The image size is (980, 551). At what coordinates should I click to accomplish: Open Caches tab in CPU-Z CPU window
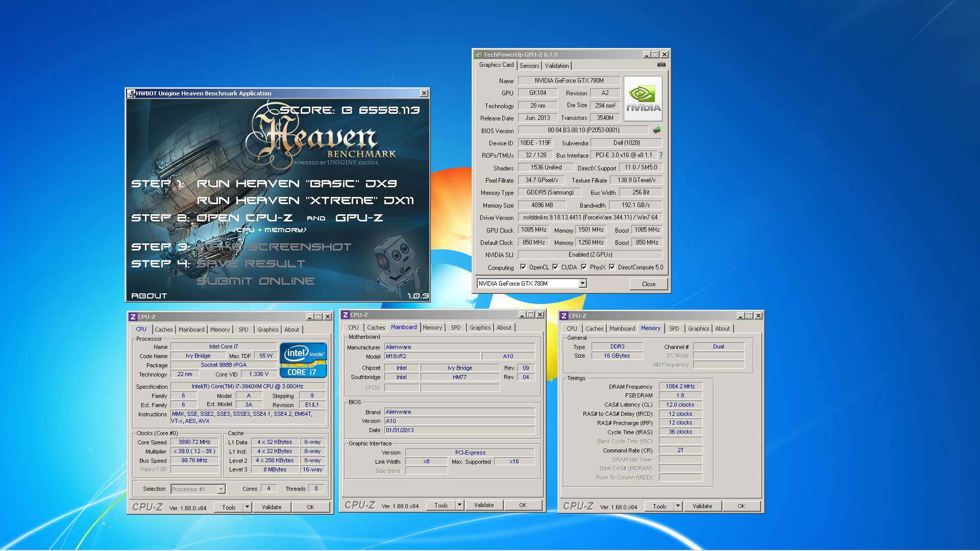[164, 330]
